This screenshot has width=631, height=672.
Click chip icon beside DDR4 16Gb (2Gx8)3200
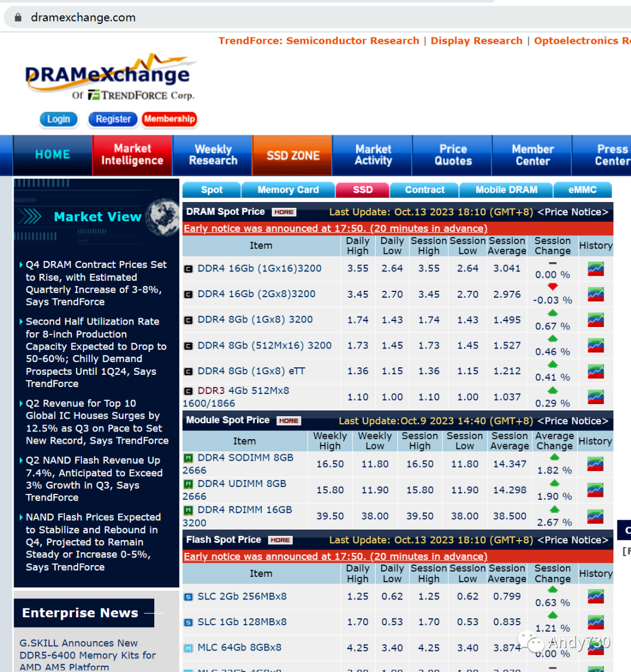[x=188, y=294]
